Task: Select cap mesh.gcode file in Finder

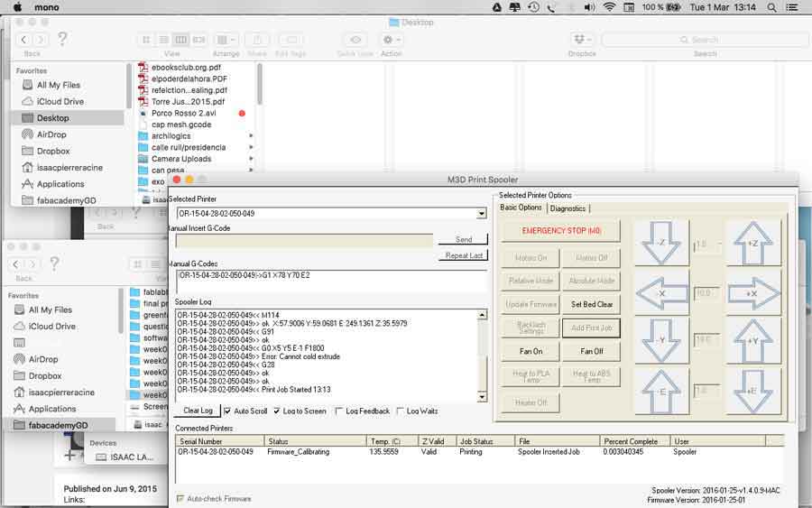Action: (x=181, y=125)
